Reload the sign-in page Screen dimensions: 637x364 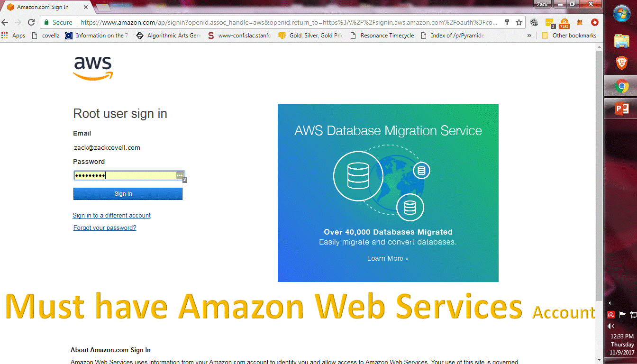click(x=31, y=22)
